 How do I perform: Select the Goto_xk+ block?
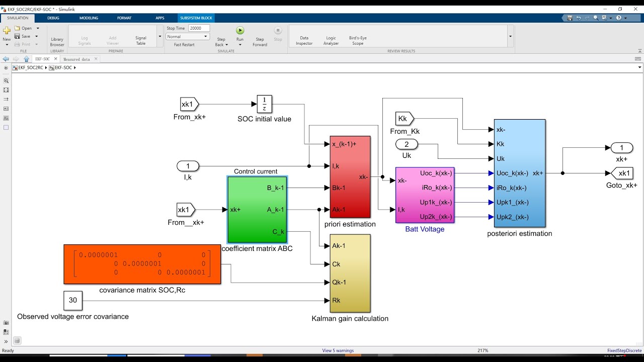622,173
